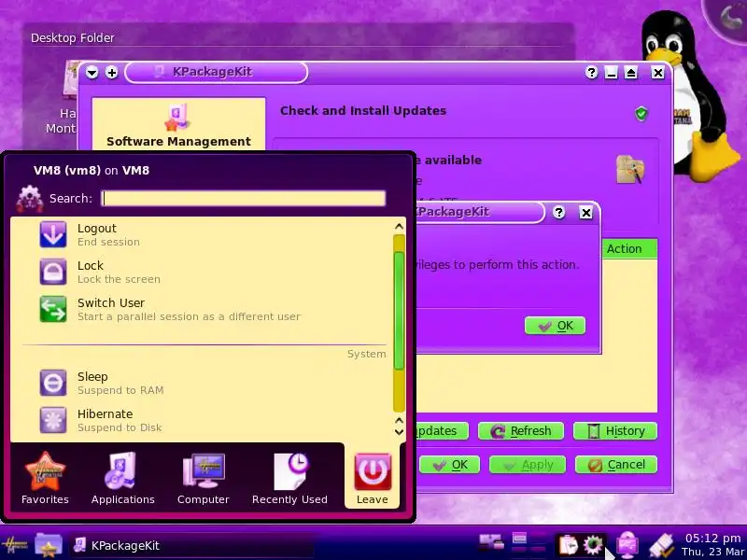
Task: Minimize the main KPackageKit window
Action: pos(611,73)
